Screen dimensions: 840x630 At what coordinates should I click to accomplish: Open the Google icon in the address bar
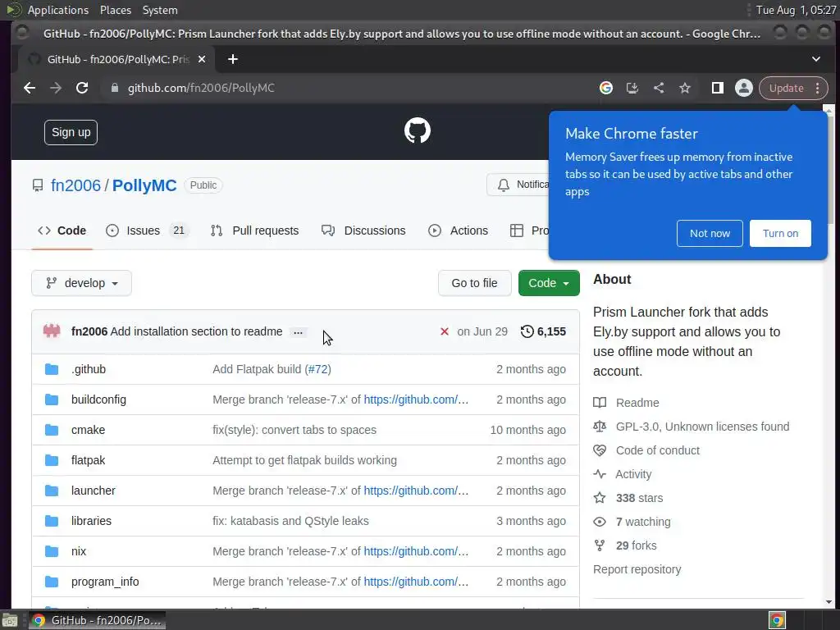606,88
